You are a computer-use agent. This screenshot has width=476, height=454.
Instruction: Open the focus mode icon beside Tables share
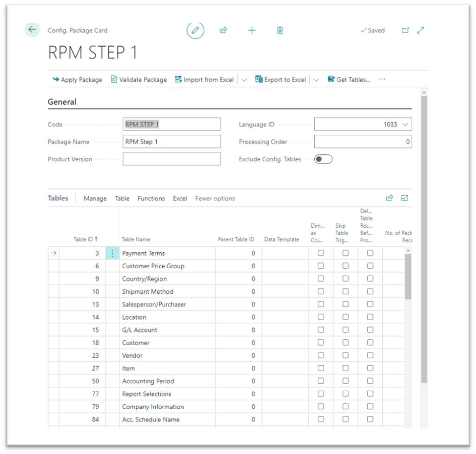[x=404, y=197]
